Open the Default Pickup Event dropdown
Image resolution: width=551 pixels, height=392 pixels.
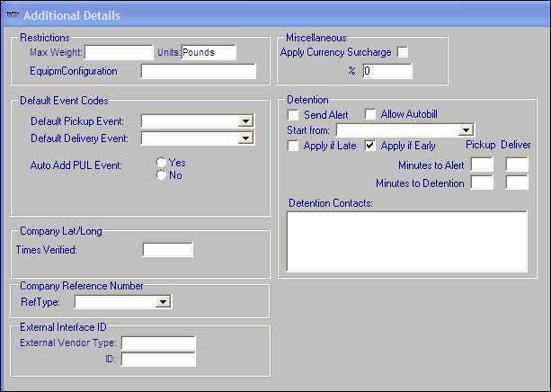point(244,121)
